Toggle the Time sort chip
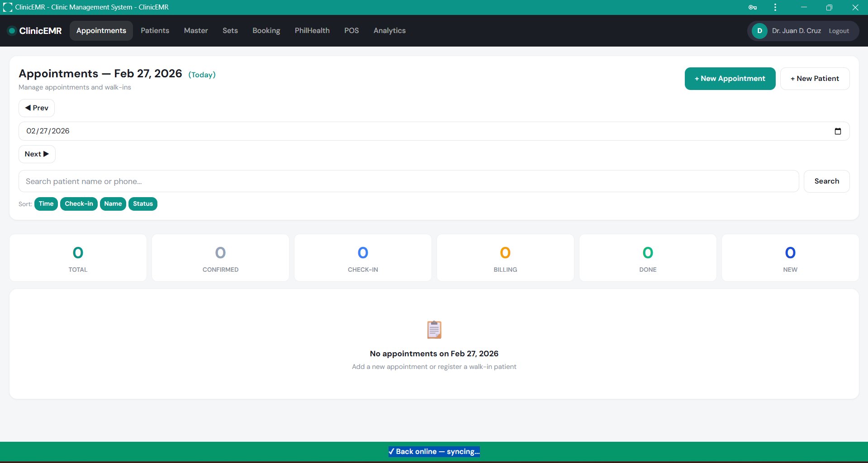The width and height of the screenshot is (868, 463). (x=46, y=204)
